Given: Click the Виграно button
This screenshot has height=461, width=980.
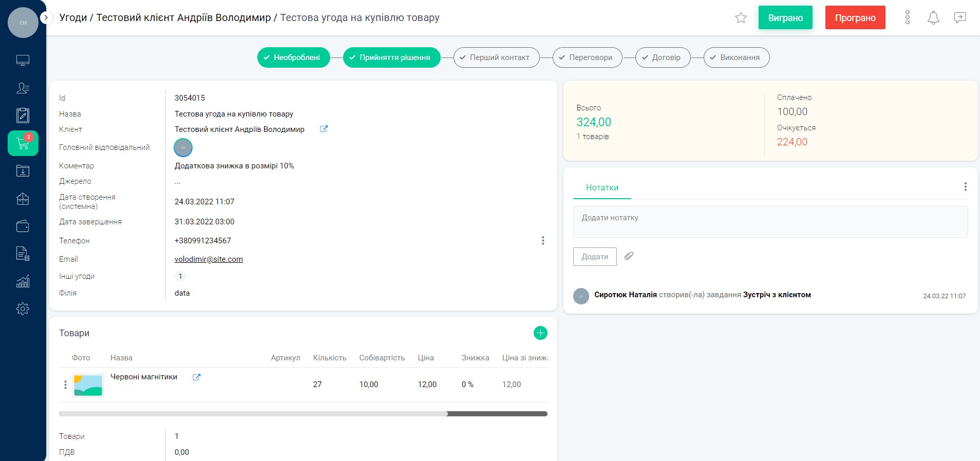Looking at the screenshot, I should [x=785, y=18].
